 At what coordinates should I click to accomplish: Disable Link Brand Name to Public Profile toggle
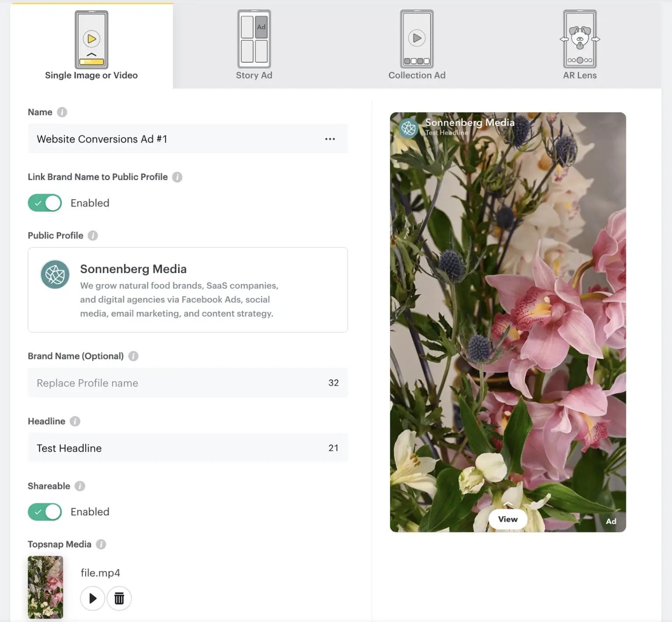pyautogui.click(x=45, y=203)
